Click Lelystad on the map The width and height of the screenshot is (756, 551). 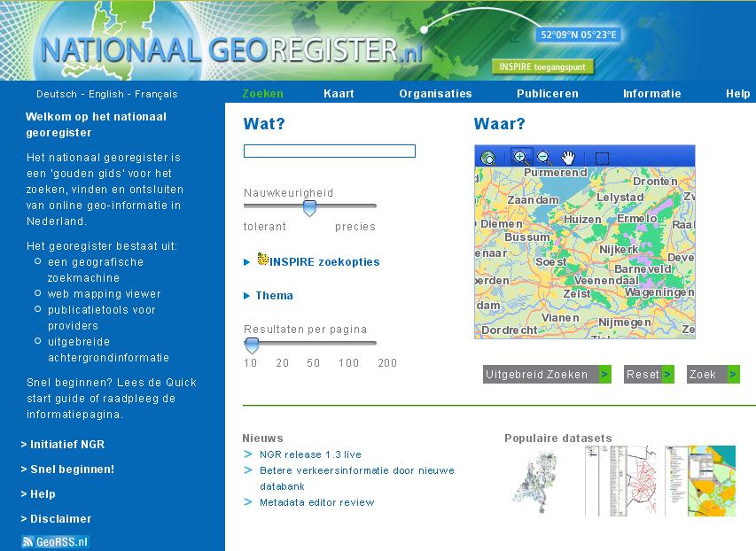click(620, 198)
